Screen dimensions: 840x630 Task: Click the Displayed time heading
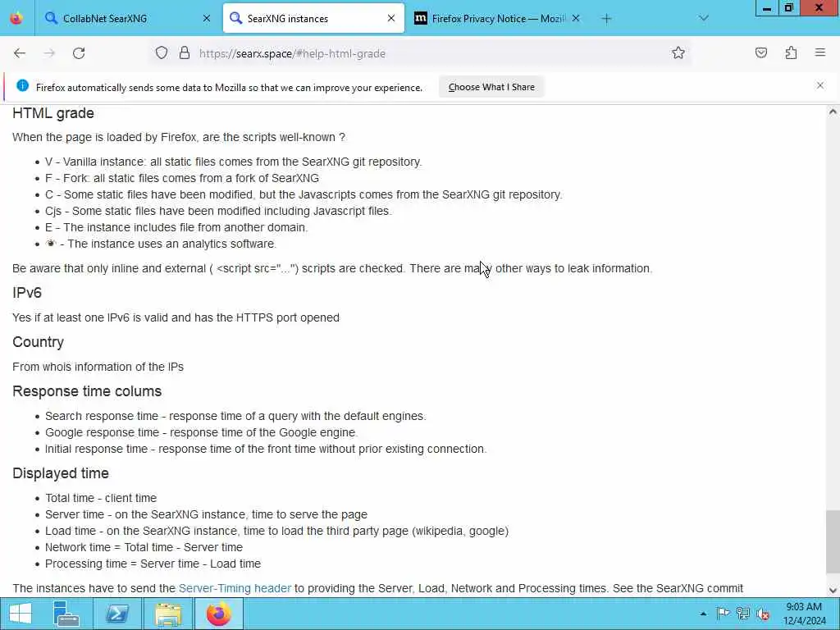[61, 473]
